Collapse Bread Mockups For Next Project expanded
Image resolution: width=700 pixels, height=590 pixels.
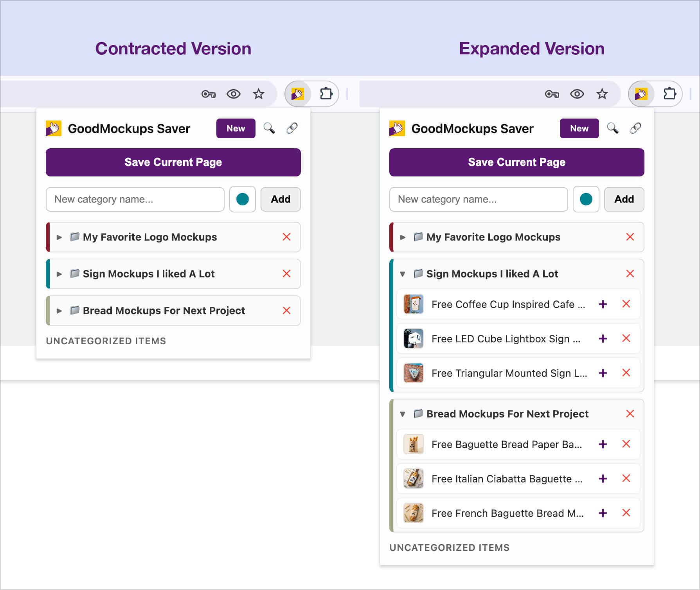click(403, 414)
